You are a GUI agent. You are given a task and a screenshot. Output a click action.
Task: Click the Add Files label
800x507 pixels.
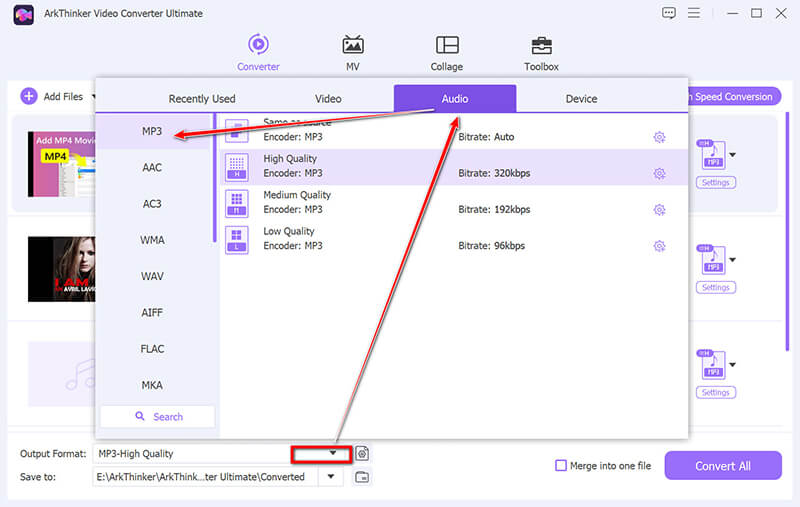(x=63, y=96)
